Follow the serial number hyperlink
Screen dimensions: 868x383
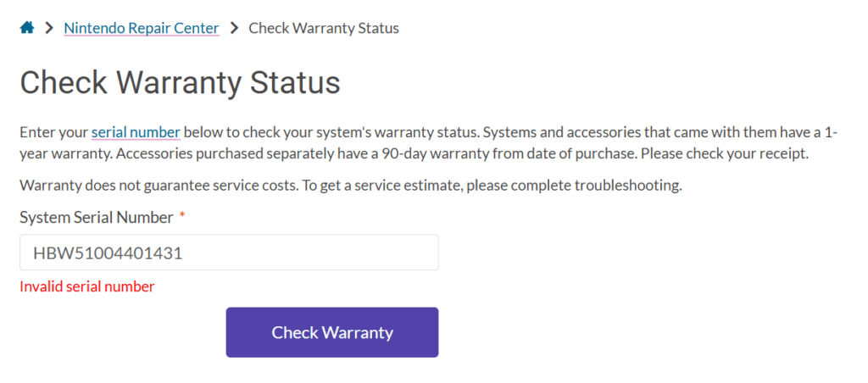(x=136, y=133)
